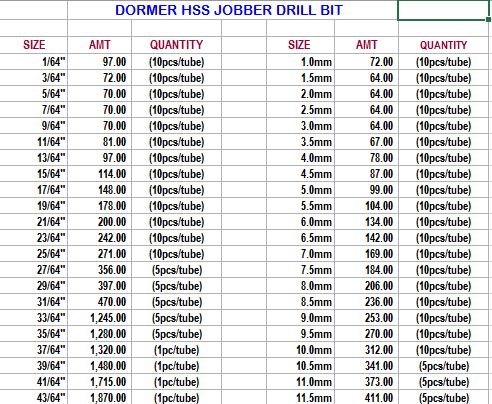Click the selected empty cell beside the title
The height and width of the screenshot is (404, 492).
[x=443, y=10]
